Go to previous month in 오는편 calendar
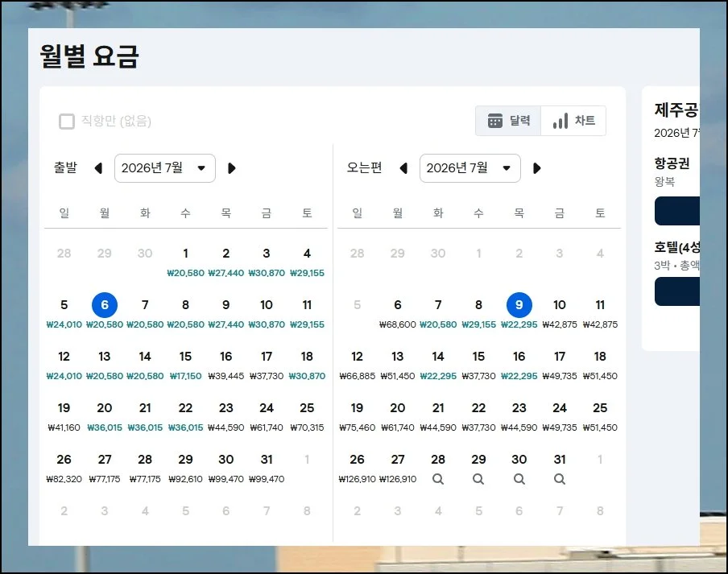The width and height of the screenshot is (728, 574). tap(404, 168)
